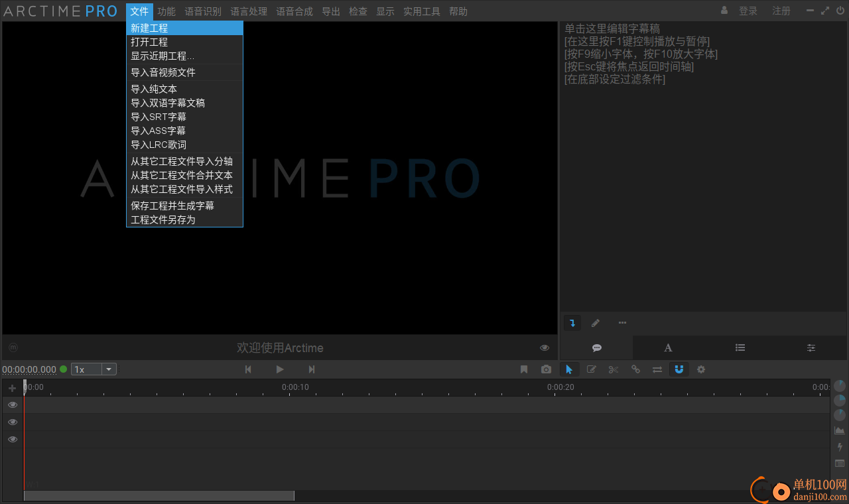Screen dimensions: 849x504
Task: Click the pencil icon below subtitle editor
Action: click(596, 323)
